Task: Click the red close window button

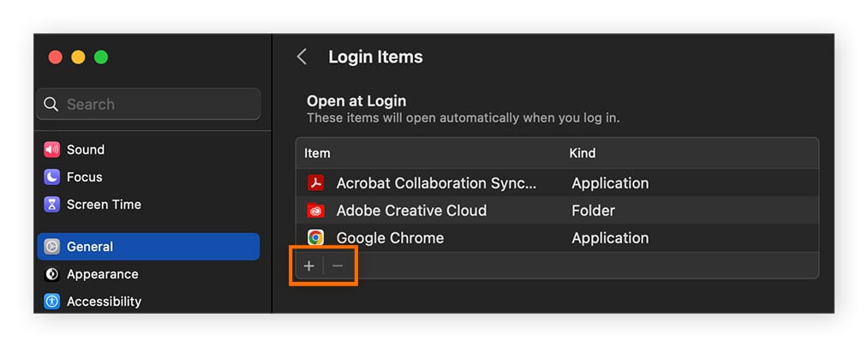Action: tap(56, 57)
